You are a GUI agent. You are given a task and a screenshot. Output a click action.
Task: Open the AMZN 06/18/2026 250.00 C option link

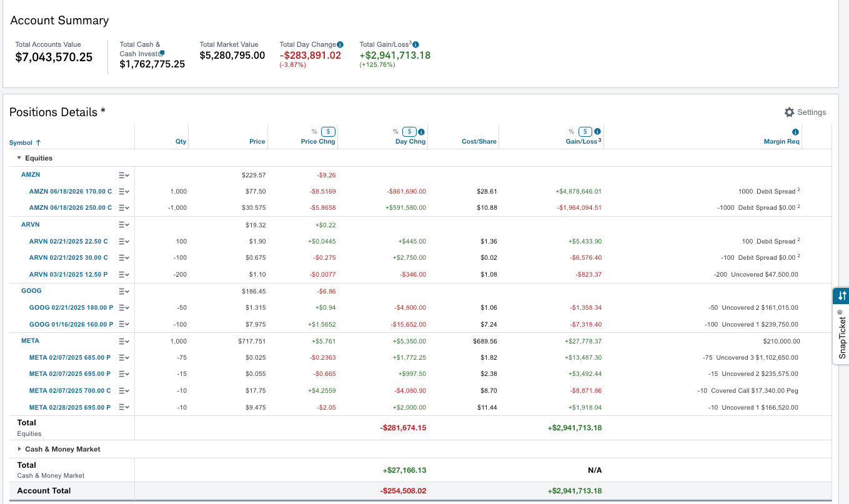click(x=71, y=208)
